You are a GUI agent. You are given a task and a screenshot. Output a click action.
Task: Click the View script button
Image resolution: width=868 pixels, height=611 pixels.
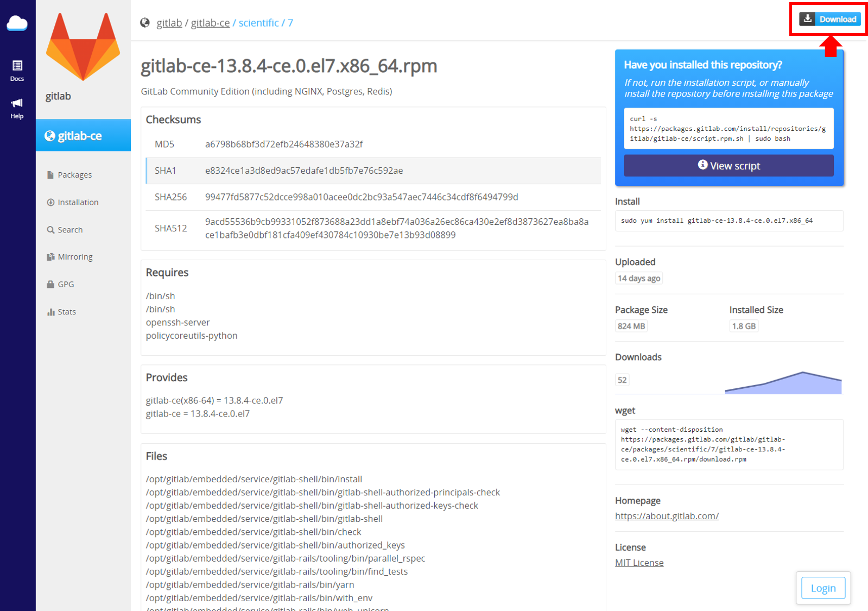(728, 166)
